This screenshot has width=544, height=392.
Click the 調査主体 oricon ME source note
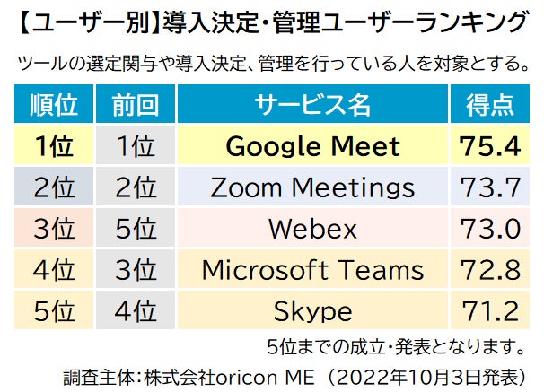(295, 377)
